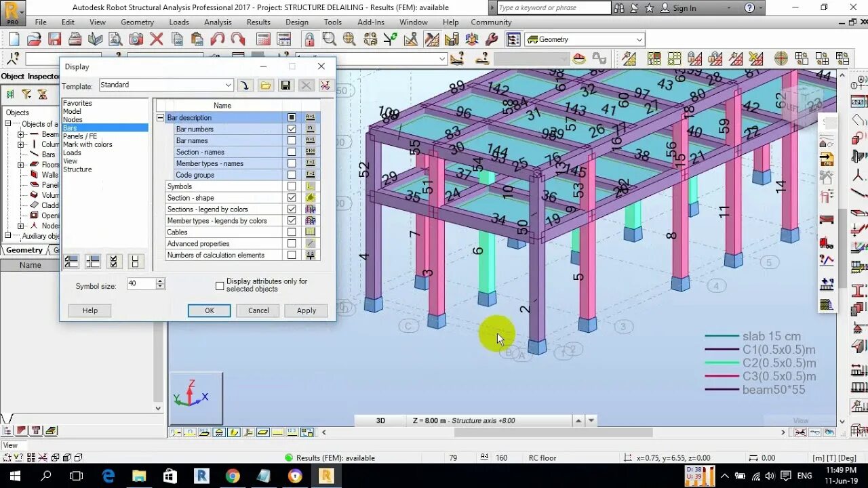Viewport: 868px width, 488px height.
Task: Open the Geometry menu
Action: (x=137, y=22)
